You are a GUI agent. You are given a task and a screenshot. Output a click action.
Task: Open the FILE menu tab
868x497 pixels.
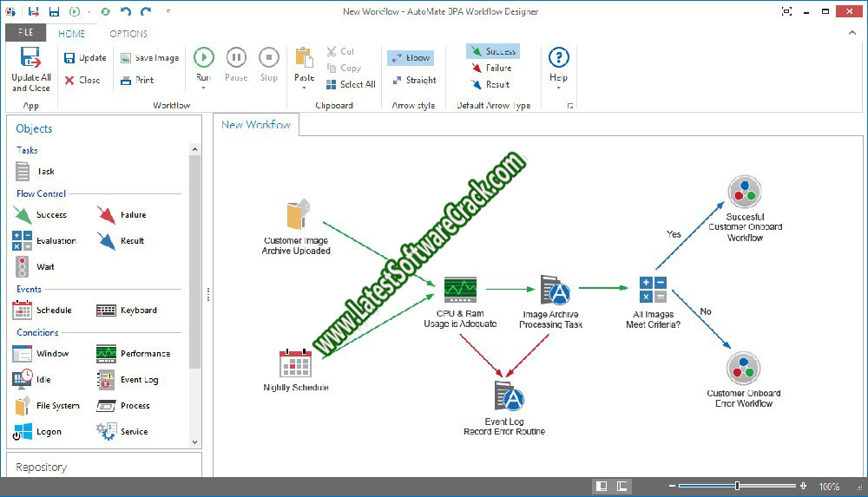point(26,33)
